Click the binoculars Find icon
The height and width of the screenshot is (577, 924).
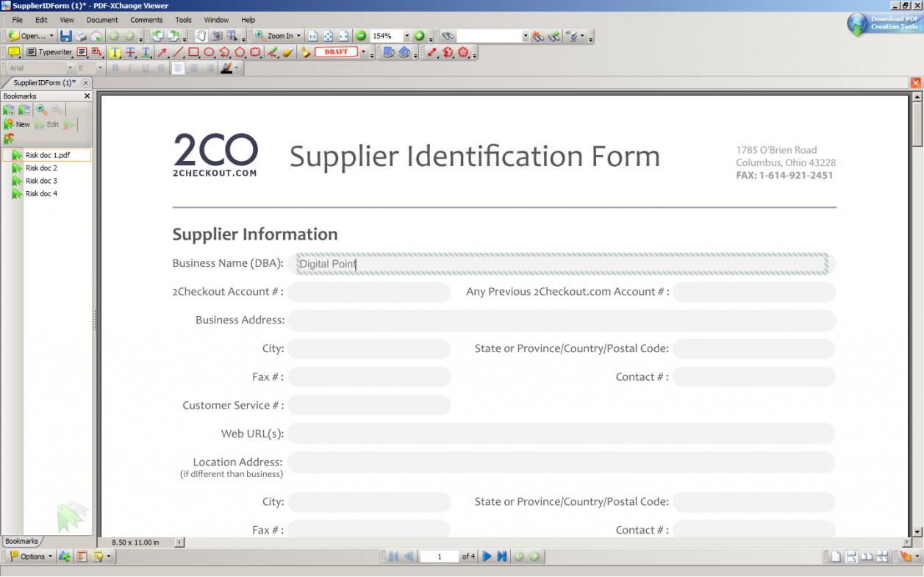pyautogui.click(x=448, y=35)
